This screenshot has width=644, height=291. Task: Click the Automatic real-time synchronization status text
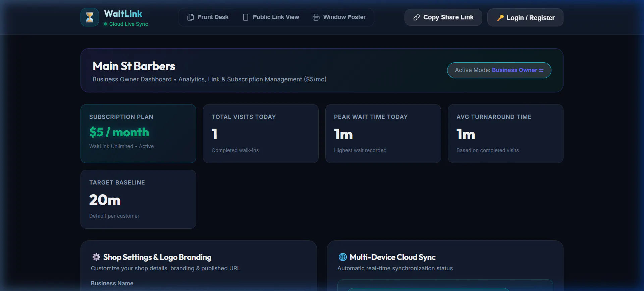395,268
